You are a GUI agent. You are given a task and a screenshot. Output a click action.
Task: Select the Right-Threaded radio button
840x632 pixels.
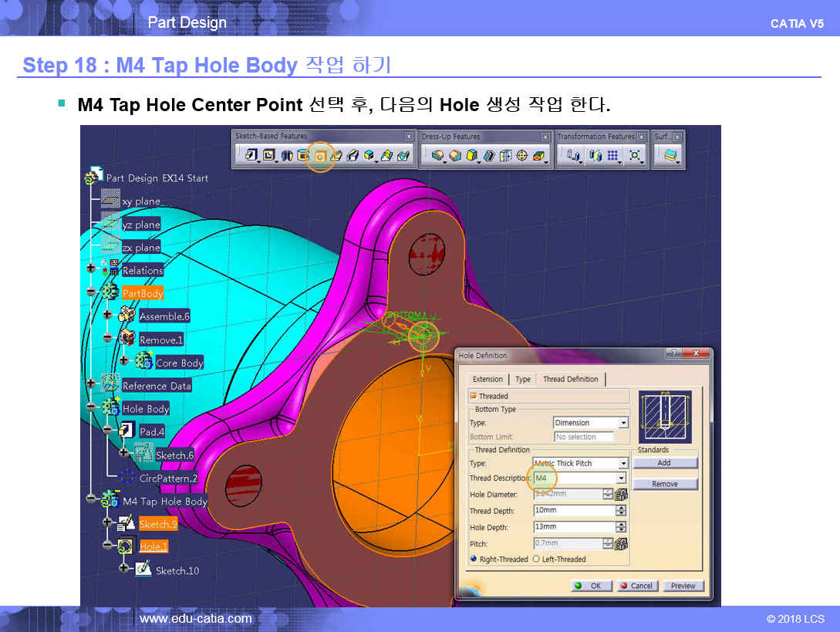(x=473, y=559)
